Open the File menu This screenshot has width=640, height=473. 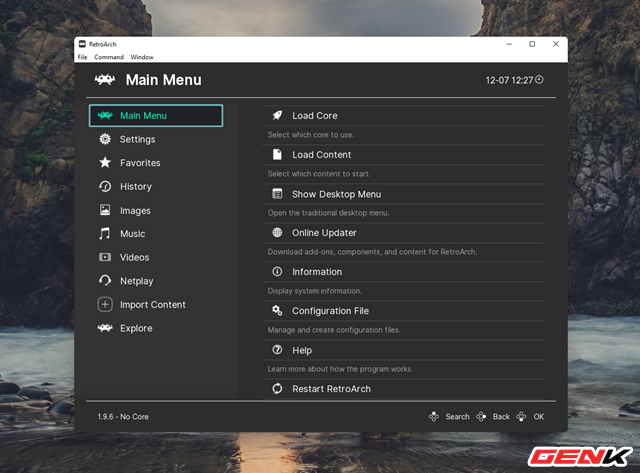pyautogui.click(x=82, y=57)
